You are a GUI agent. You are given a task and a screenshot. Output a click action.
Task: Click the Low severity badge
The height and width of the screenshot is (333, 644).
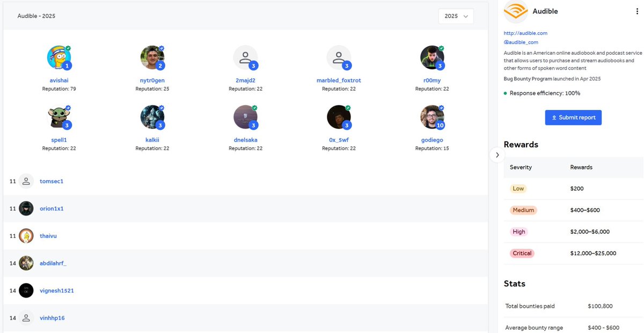pos(518,189)
